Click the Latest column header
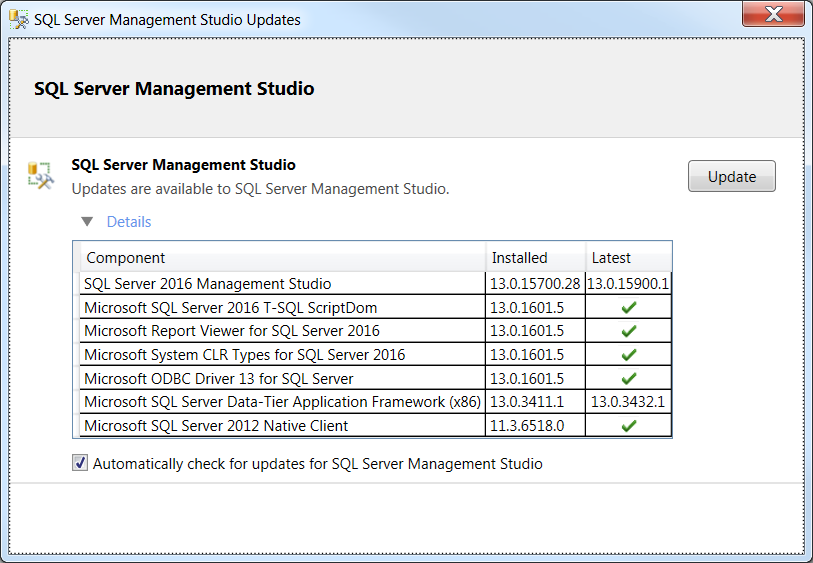Image resolution: width=813 pixels, height=563 pixels. coord(611,258)
